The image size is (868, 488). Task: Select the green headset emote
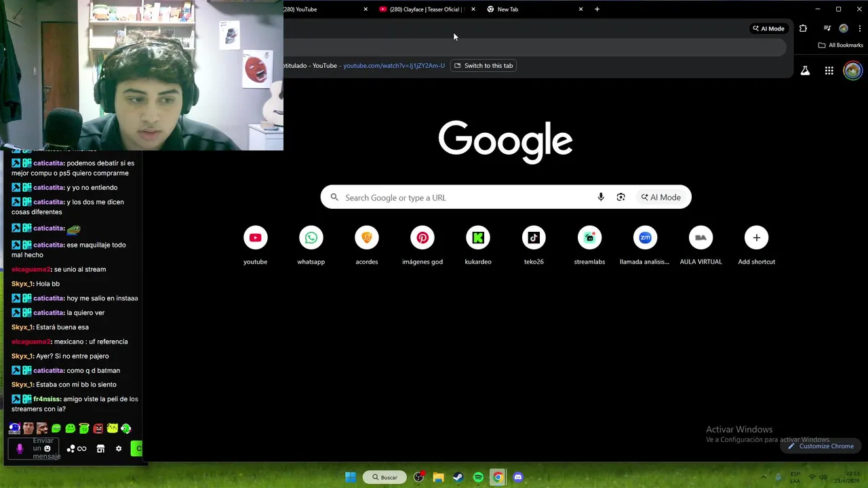point(126,428)
